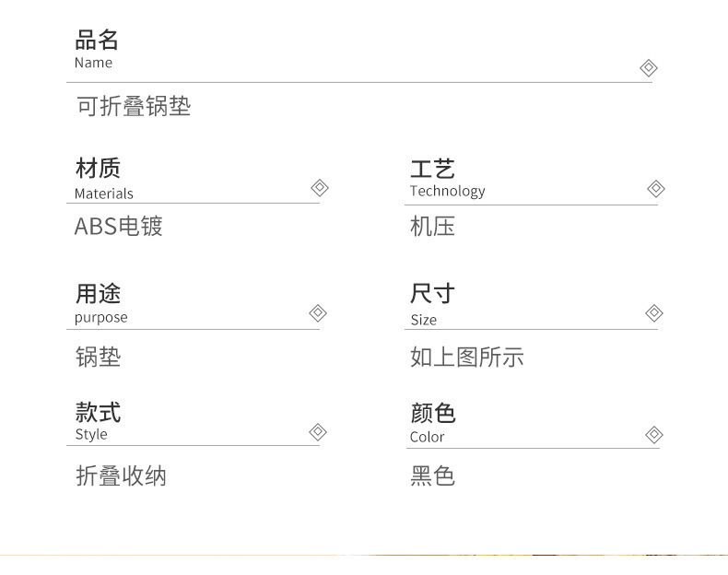728x575 pixels.
Task: Click the 颜色 heading
Action: [432, 413]
